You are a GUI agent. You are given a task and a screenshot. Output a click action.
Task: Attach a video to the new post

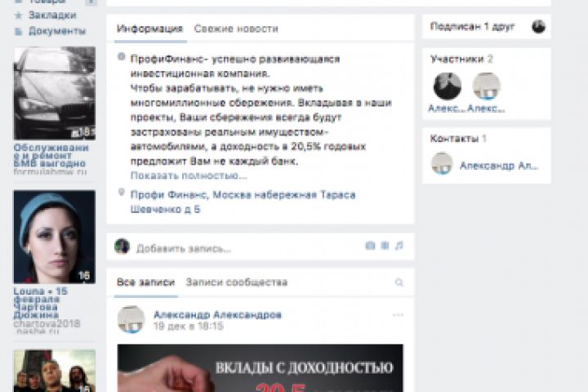385,246
